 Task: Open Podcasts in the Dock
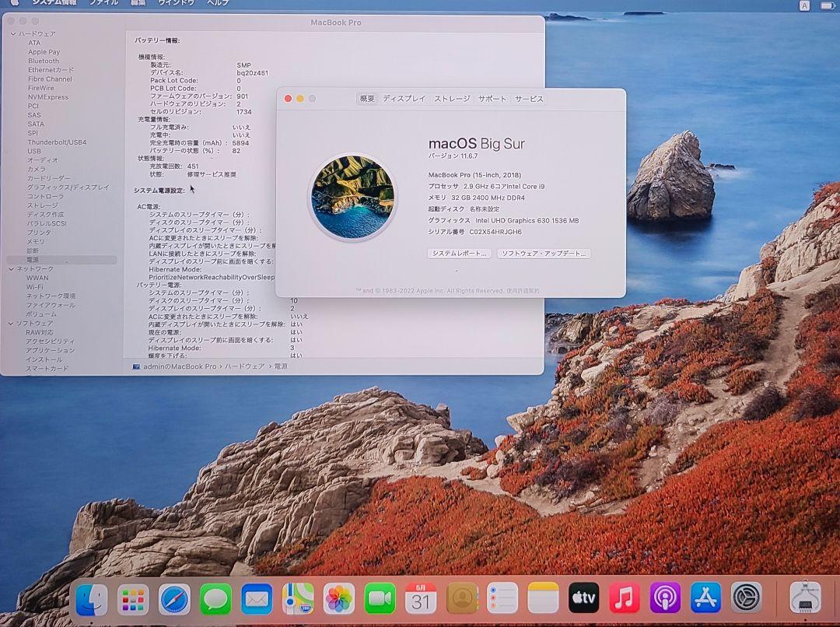pyautogui.click(x=665, y=597)
